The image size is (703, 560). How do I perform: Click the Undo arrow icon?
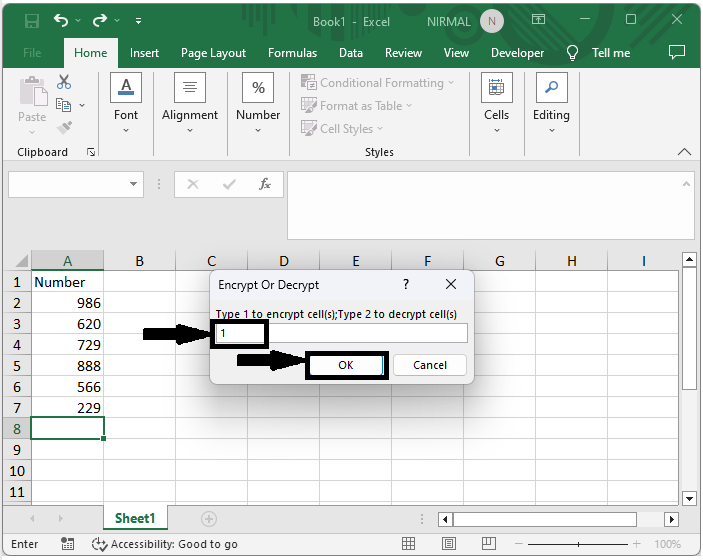pos(62,21)
